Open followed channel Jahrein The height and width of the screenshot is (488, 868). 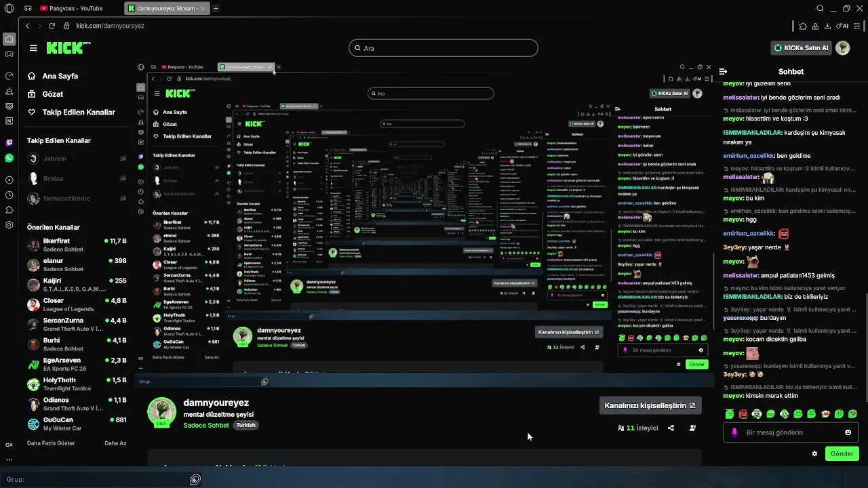pos(76,159)
